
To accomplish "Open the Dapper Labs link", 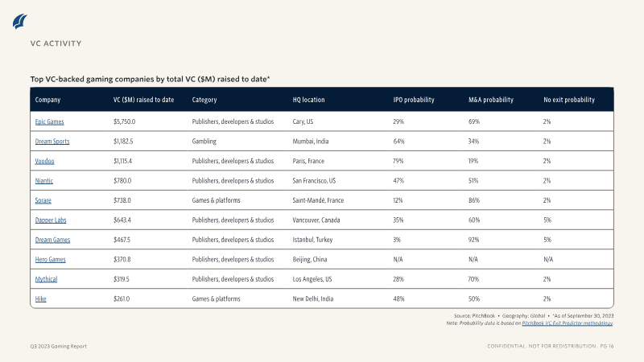I will 51,220.
